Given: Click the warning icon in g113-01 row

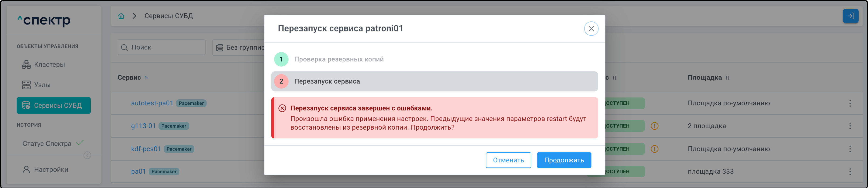Looking at the screenshot, I should 654,126.
